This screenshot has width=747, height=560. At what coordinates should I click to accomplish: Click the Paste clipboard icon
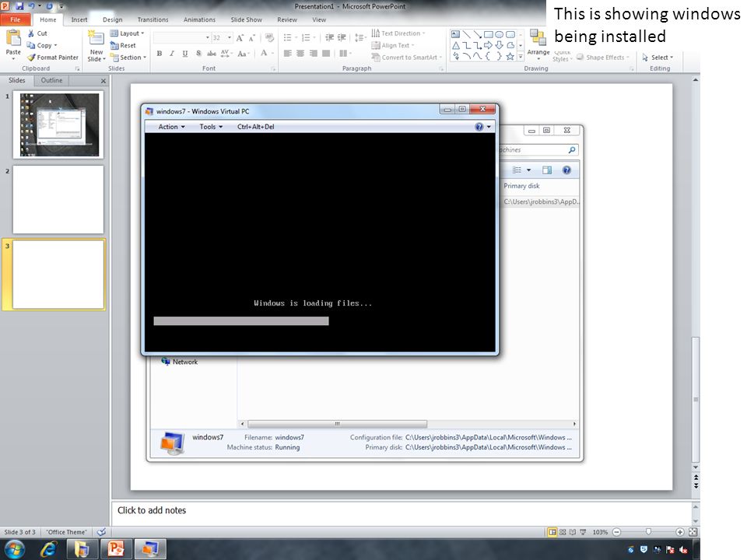(x=13, y=37)
